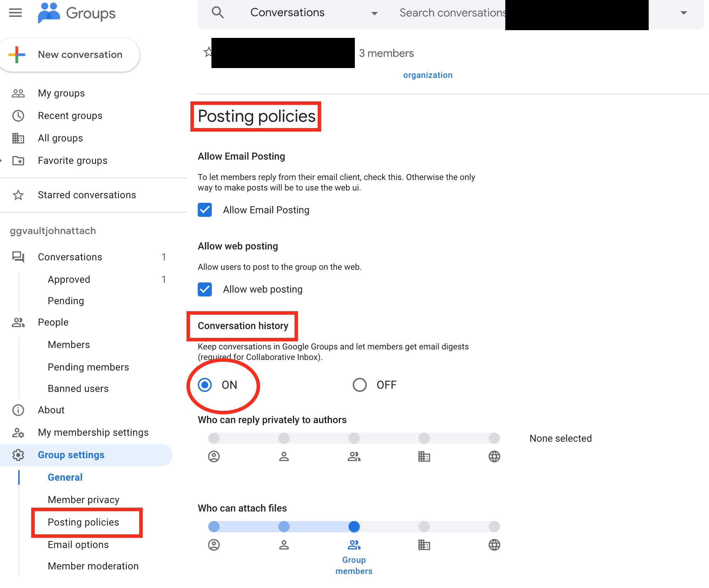
Task: Select Conversation history ON radio button
Action: [205, 385]
